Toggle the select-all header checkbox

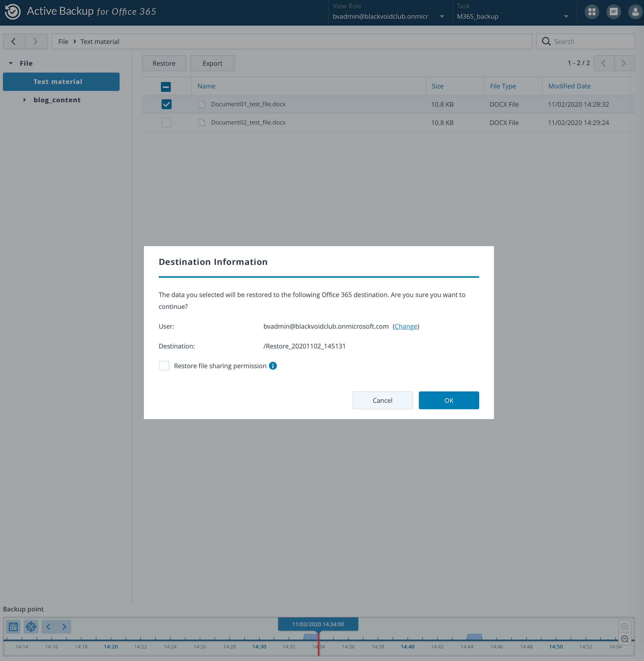[166, 87]
